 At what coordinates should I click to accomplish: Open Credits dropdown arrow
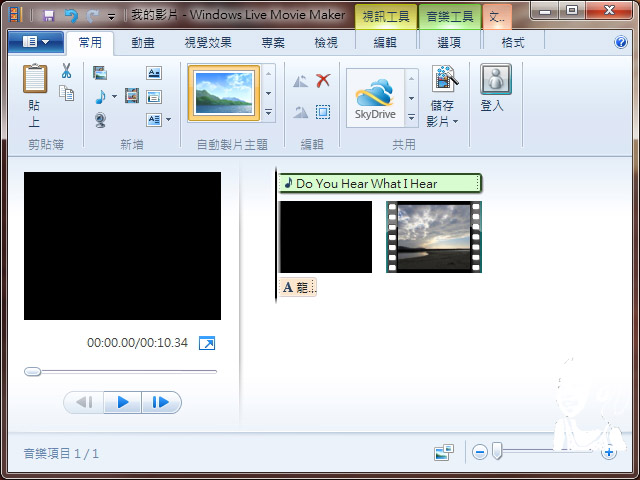pos(169,120)
